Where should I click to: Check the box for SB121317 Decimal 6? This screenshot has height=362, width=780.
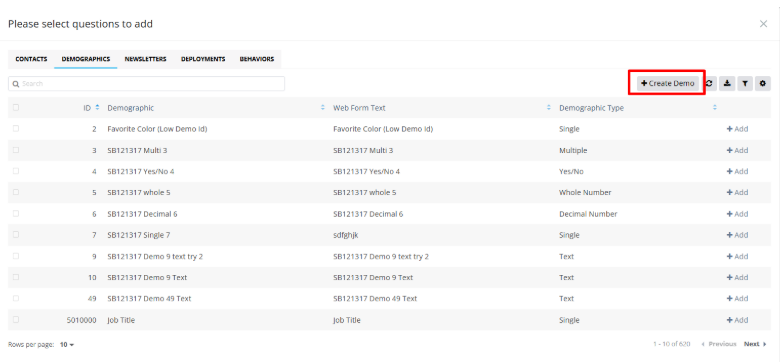pyautogui.click(x=16, y=213)
